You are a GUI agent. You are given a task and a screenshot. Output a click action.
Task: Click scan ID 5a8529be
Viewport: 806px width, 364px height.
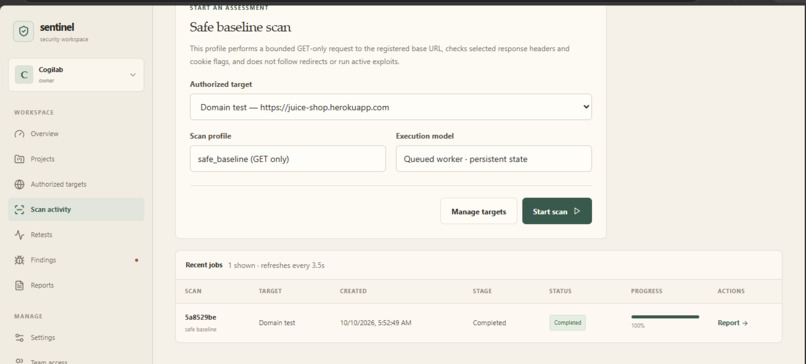[x=200, y=317]
